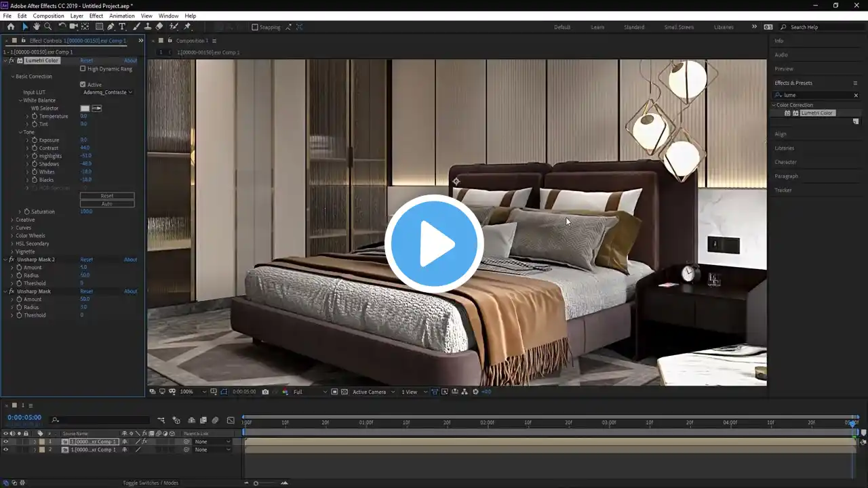Select the Roto Brush tool

point(174,27)
